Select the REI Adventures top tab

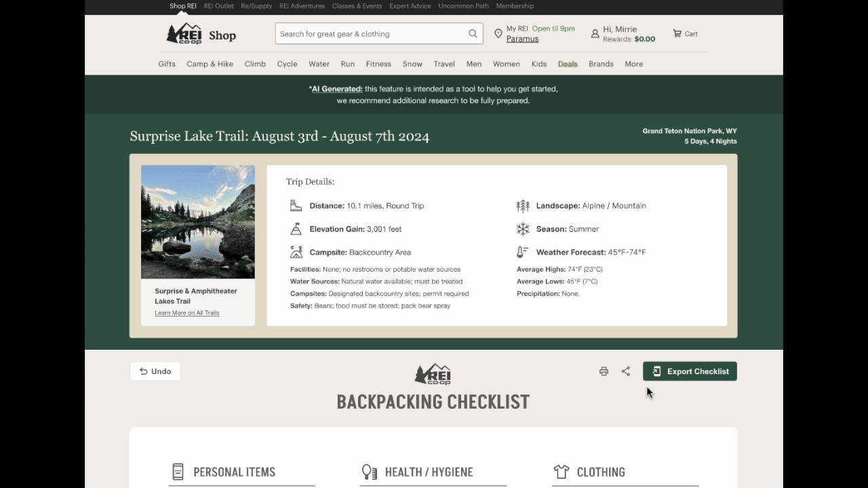[302, 6]
